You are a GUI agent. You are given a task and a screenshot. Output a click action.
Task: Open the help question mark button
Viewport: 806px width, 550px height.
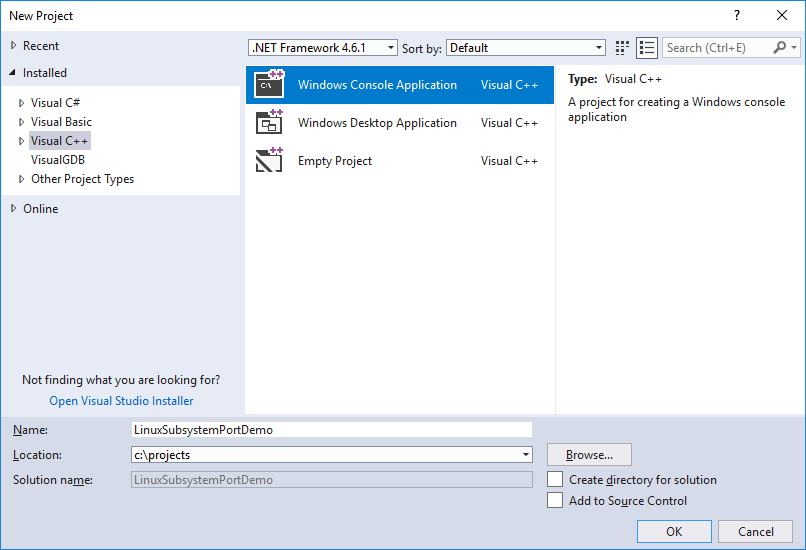[737, 15]
